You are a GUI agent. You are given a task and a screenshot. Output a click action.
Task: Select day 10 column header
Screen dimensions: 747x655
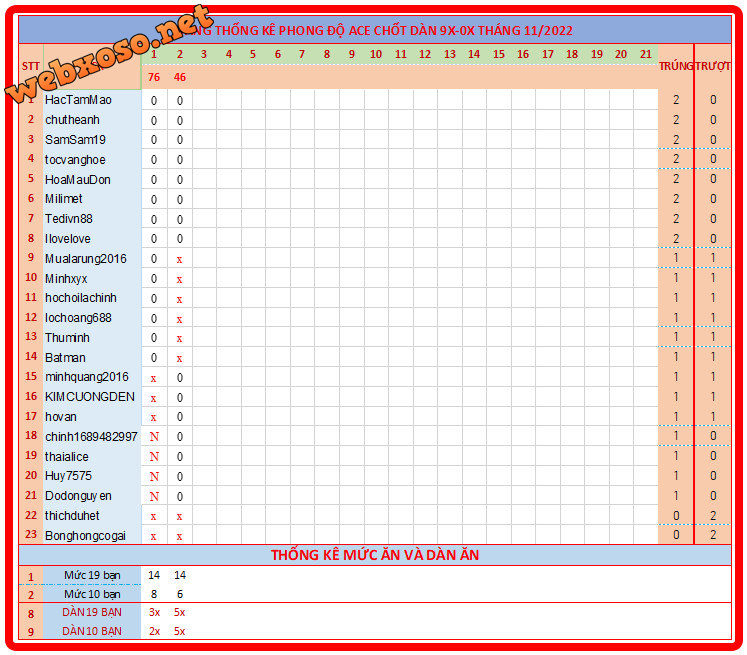coord(376,54)
